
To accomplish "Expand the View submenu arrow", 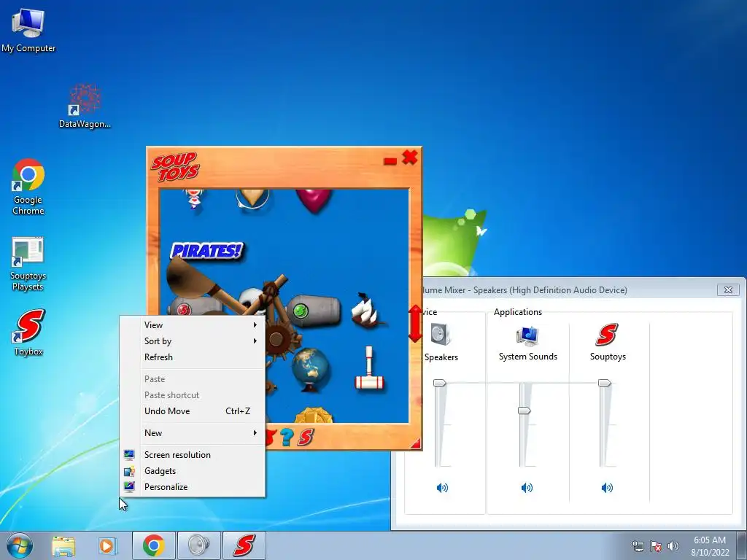I will click(x=255, y=324).
